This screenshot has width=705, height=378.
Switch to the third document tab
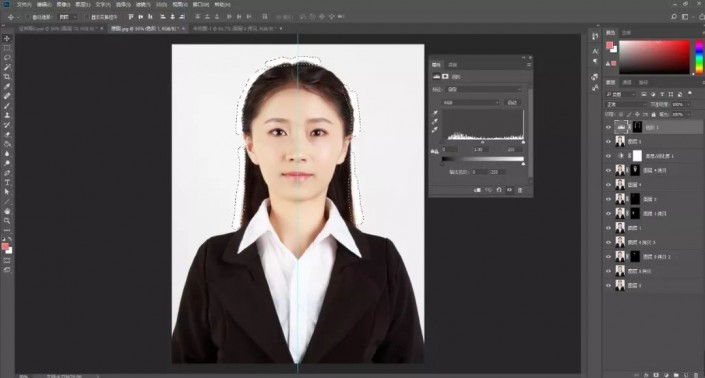coord(234,28)
